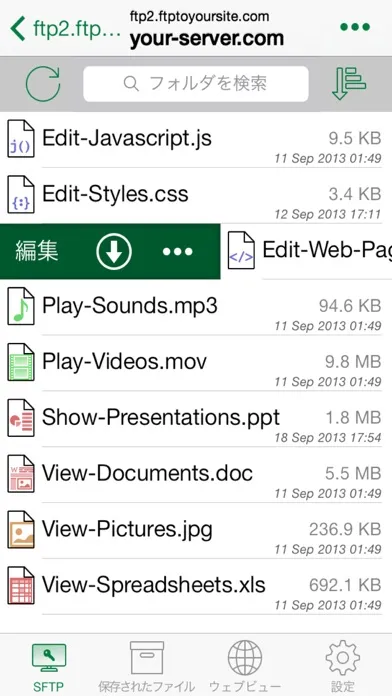Image resolution: width=392 pixels, height=696 pixels.
Task: Open the top-right three dots menu
Action: [x=355, y=27]
